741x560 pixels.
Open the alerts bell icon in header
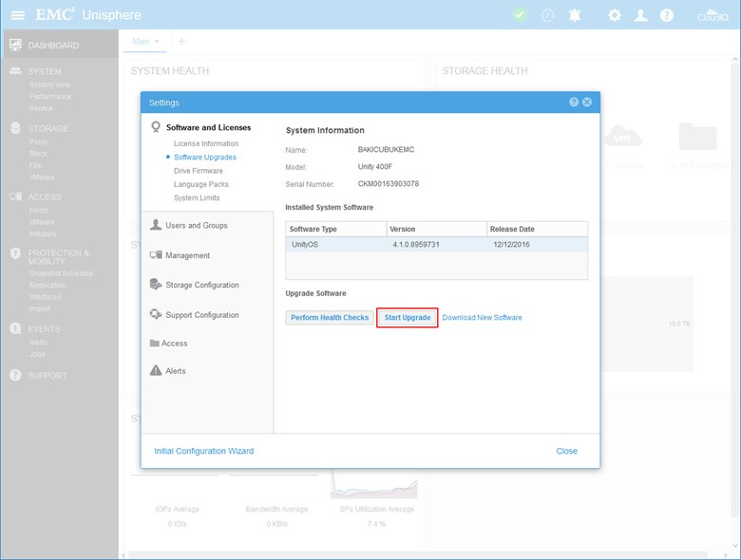[x=575, y=15]
